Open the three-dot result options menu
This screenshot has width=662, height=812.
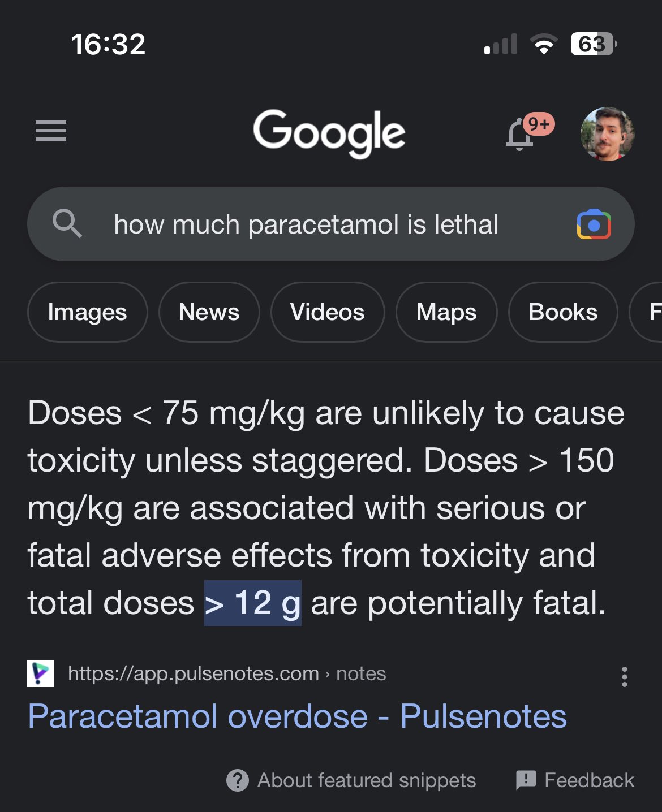click(624, 676)
